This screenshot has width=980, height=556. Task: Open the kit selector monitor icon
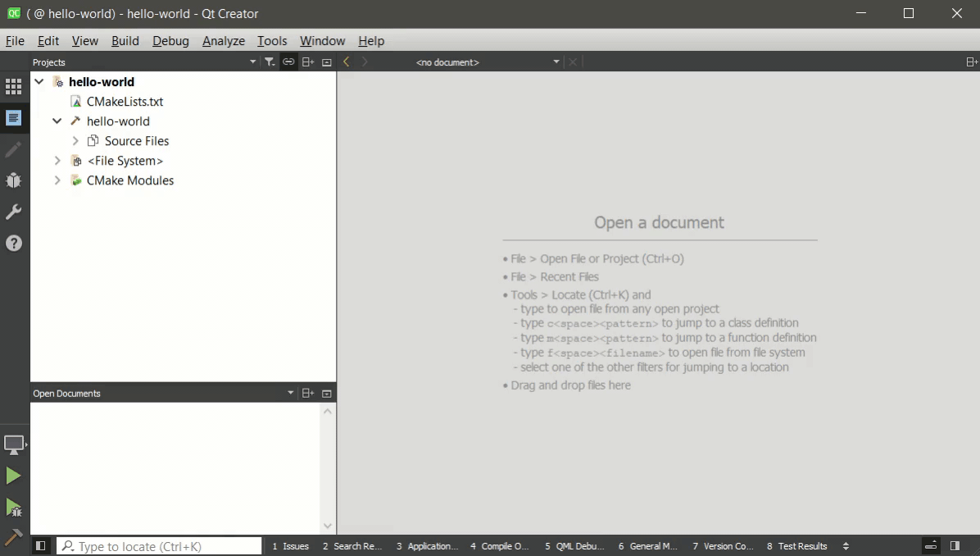tap(14, 444)
